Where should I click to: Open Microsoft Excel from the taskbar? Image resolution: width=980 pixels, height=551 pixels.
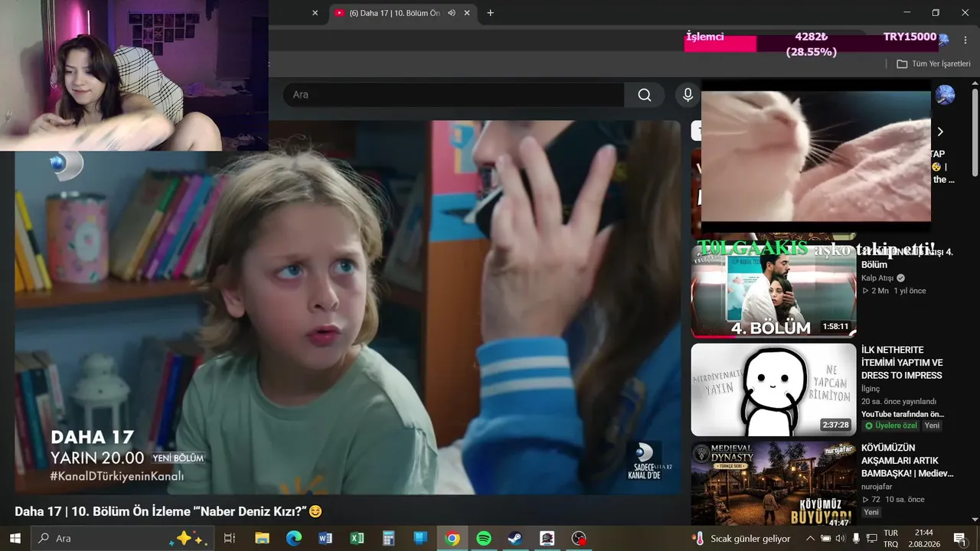[357, 538]
